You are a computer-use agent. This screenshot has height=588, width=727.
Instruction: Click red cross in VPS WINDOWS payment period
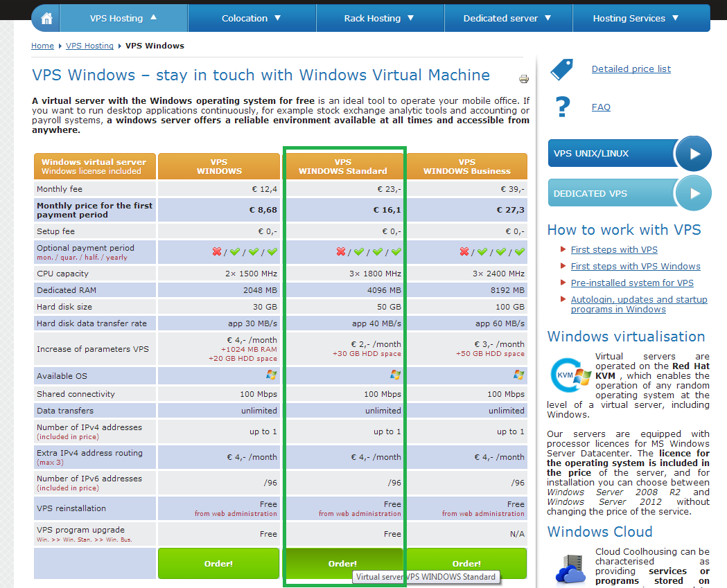pyautogui.click(x=217, y=251)
